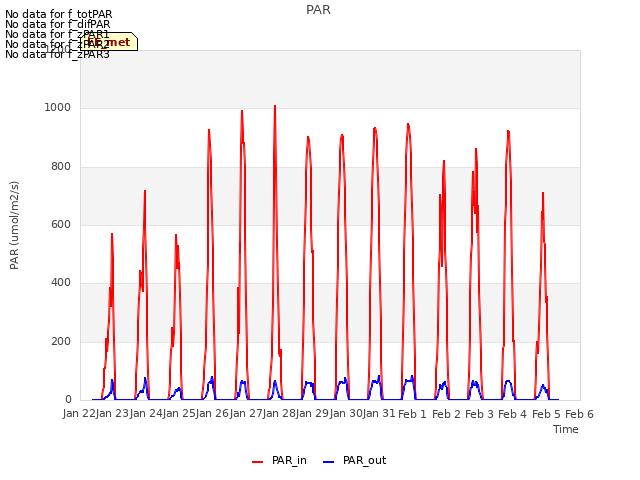
Task: Click the Jan 25 x-axis tick label
Action: [179, 414]
